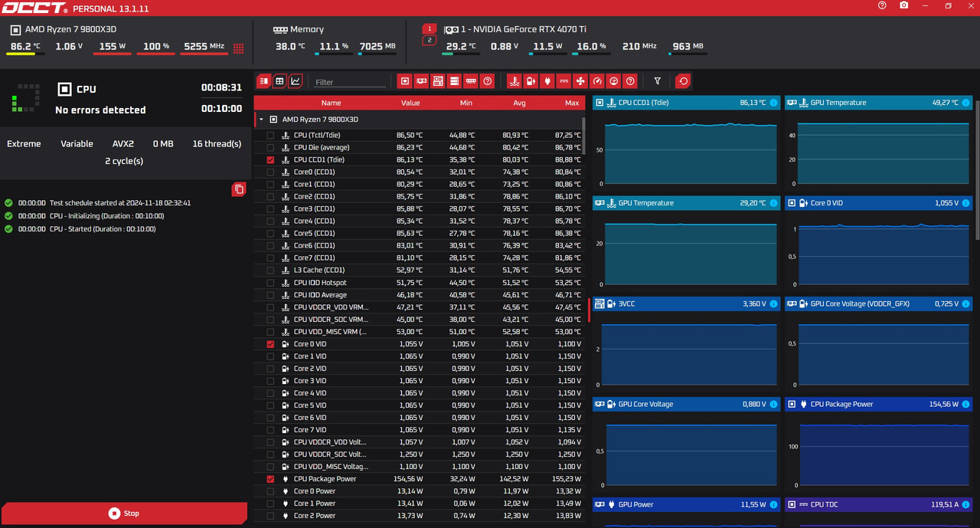
Task: Check the L3 Cache (CCD1) checkbox
Action: tap(270, 270)
